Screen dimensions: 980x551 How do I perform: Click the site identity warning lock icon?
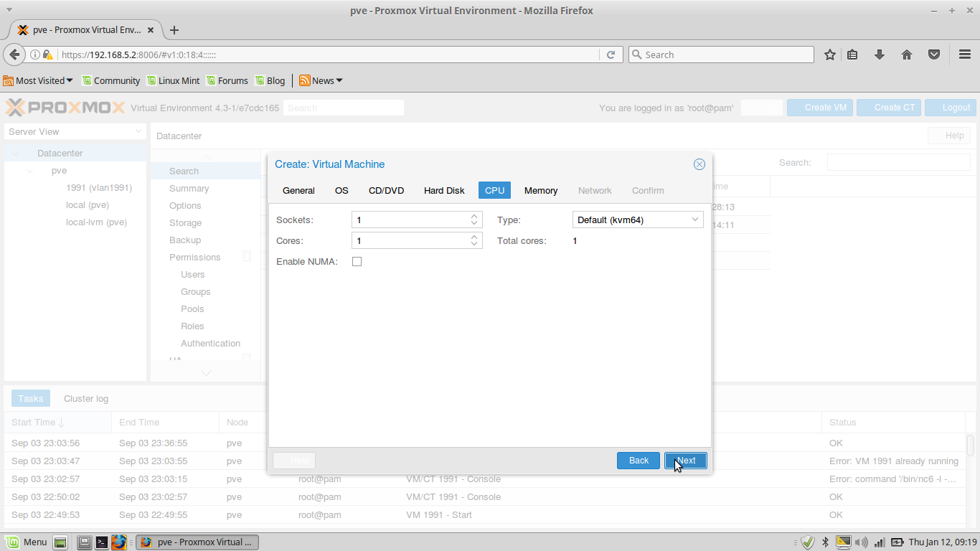[x=47, y=55]
